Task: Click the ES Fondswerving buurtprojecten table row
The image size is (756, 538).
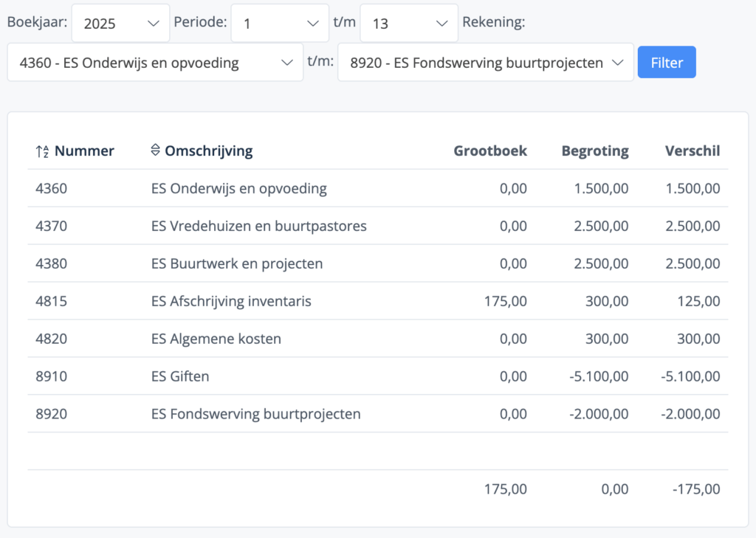Action: click(255, 414)
